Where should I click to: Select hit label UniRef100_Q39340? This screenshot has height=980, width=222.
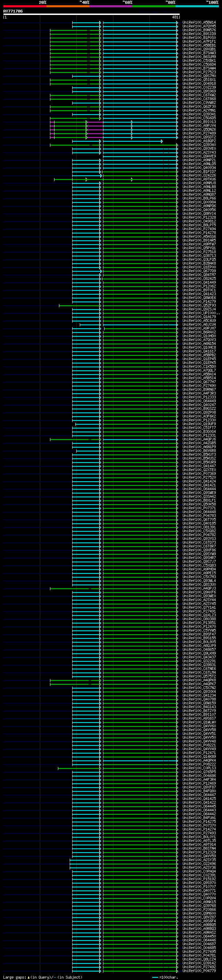199,145
